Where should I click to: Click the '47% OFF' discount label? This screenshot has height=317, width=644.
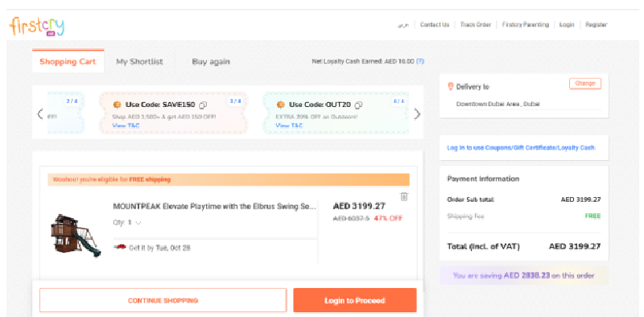pos(388,219)
